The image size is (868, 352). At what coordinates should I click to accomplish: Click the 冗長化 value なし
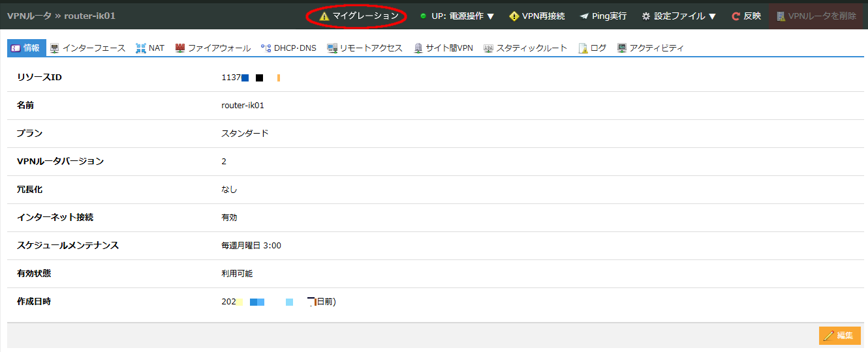pyautogui.click(x=229, y=190)
